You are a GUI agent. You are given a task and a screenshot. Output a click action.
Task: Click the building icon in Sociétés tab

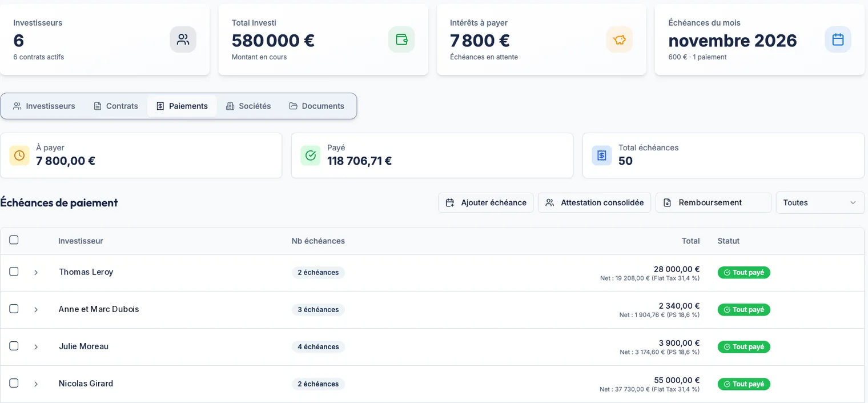click(230, 106)
